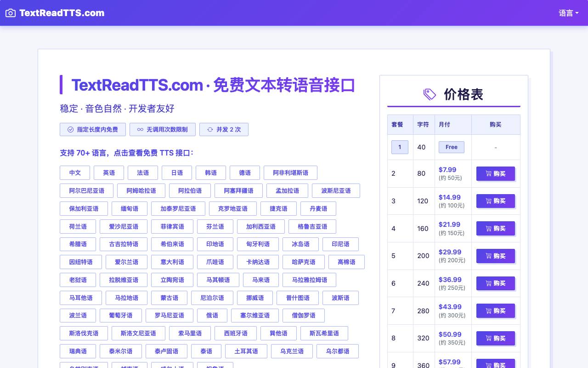588x368 pixels.
Task: Click the 印尼语 language tag
Action: coord(340,244)
